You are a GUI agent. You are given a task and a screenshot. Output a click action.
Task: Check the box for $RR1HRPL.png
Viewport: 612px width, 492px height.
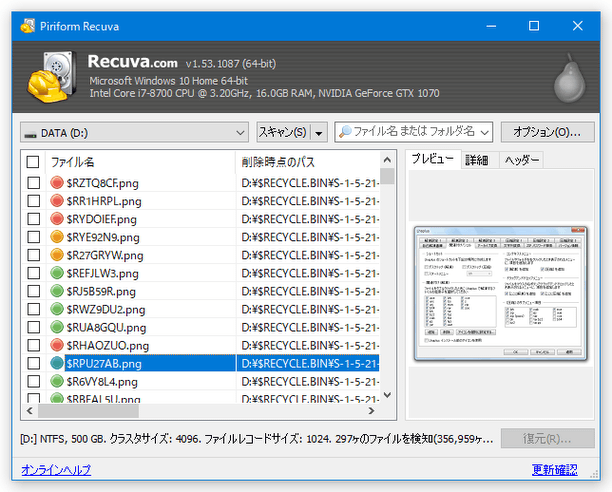[34, 201]
